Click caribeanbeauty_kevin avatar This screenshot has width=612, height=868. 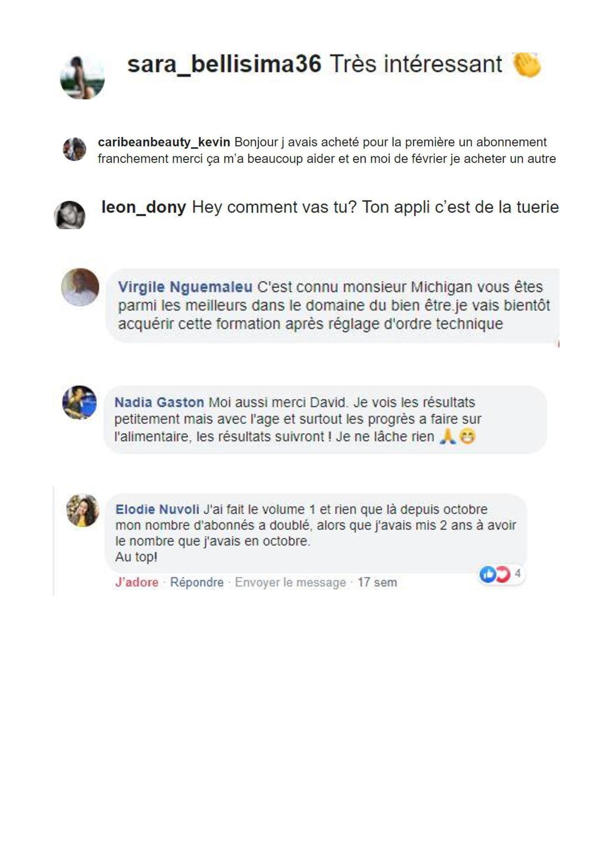tap(75, 149)
